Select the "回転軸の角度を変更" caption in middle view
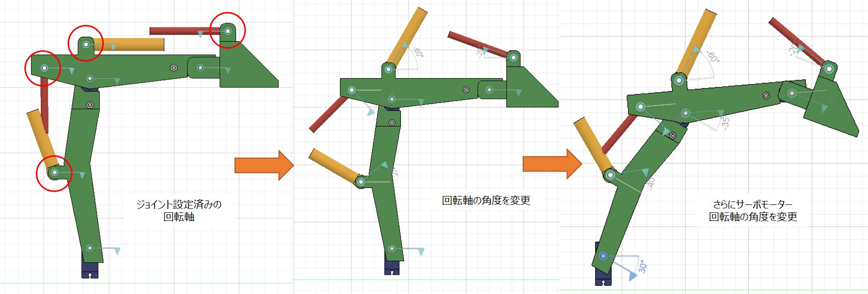This screenshot has width=868, height=294. click(486, 200)
